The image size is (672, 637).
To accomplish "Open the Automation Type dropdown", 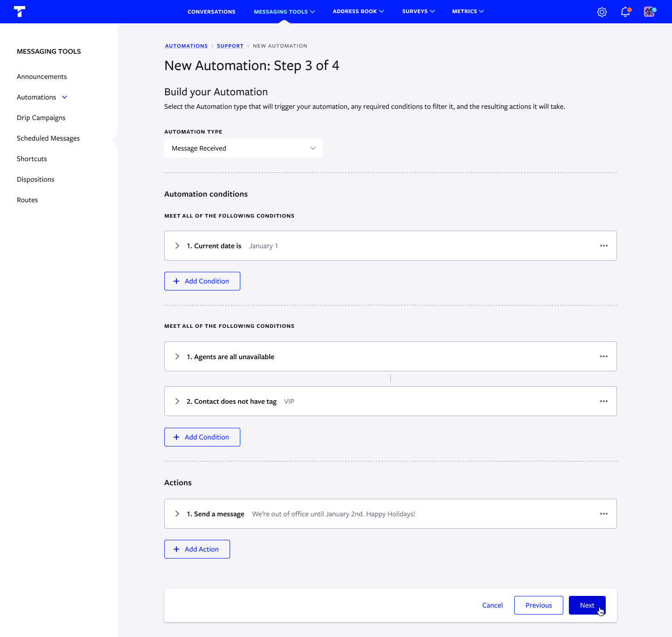I will pos(244,148).
